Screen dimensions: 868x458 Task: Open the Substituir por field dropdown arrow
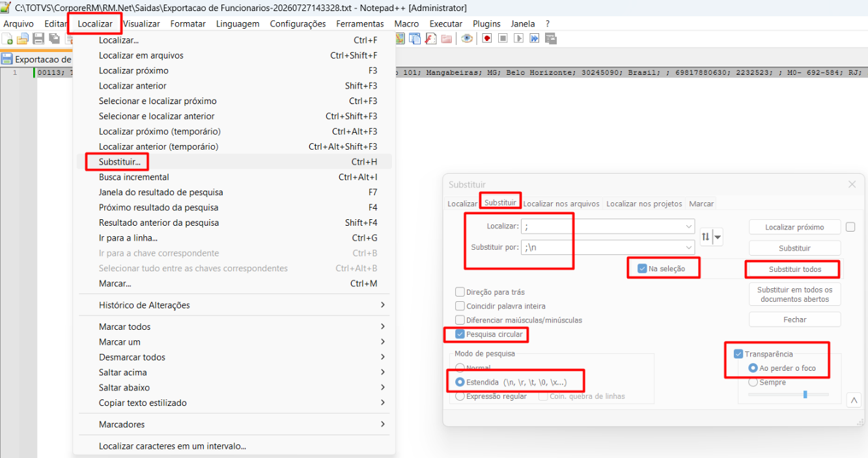pyautogui.click(x=689, y=247)
